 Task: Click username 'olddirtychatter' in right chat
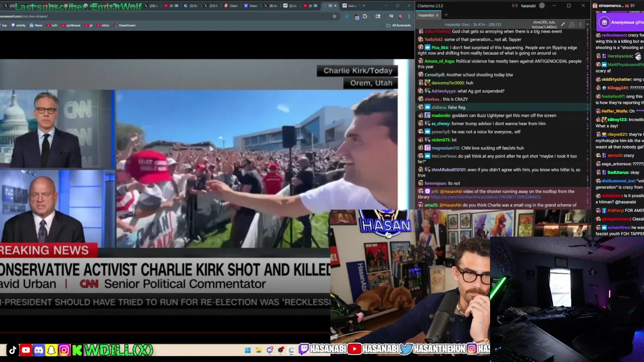[616, 79]
